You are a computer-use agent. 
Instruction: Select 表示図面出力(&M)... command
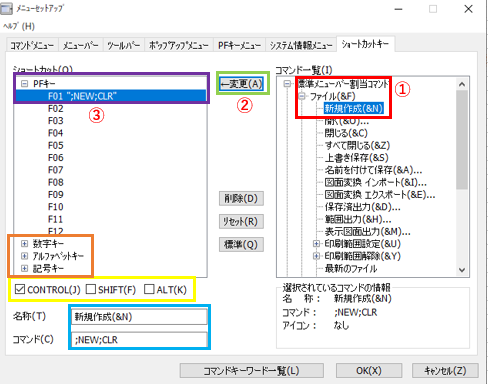(x=368, y=231)
